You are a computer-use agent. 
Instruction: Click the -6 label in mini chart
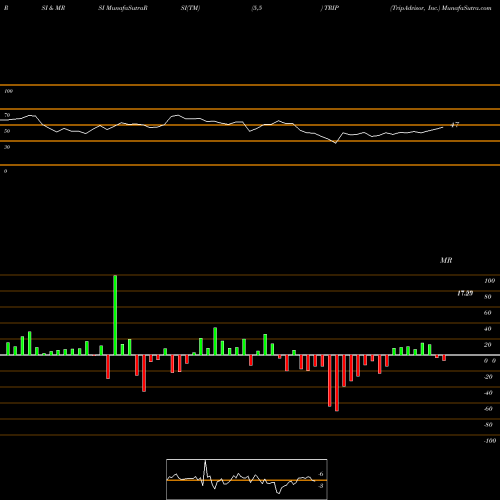coord(320,474)
